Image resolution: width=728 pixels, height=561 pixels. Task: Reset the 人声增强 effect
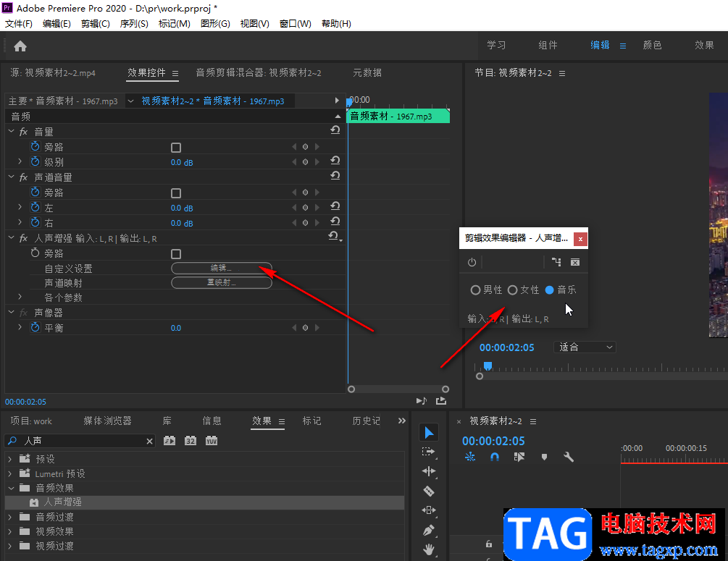pos(334,236)
